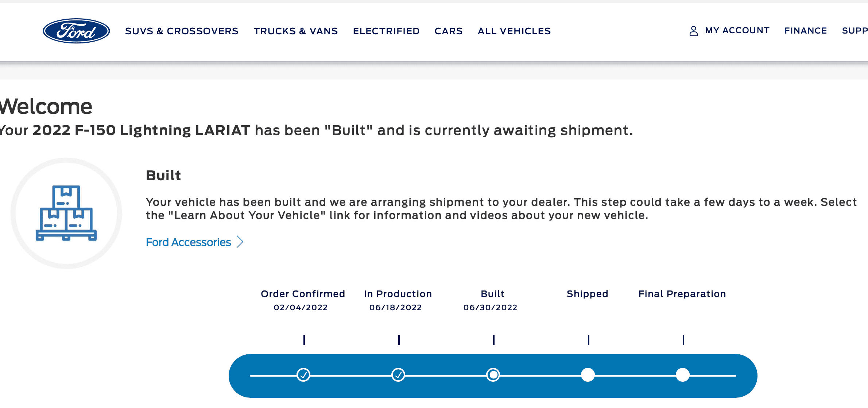
Task: Click the Ford oval logo
Action: 76,31
